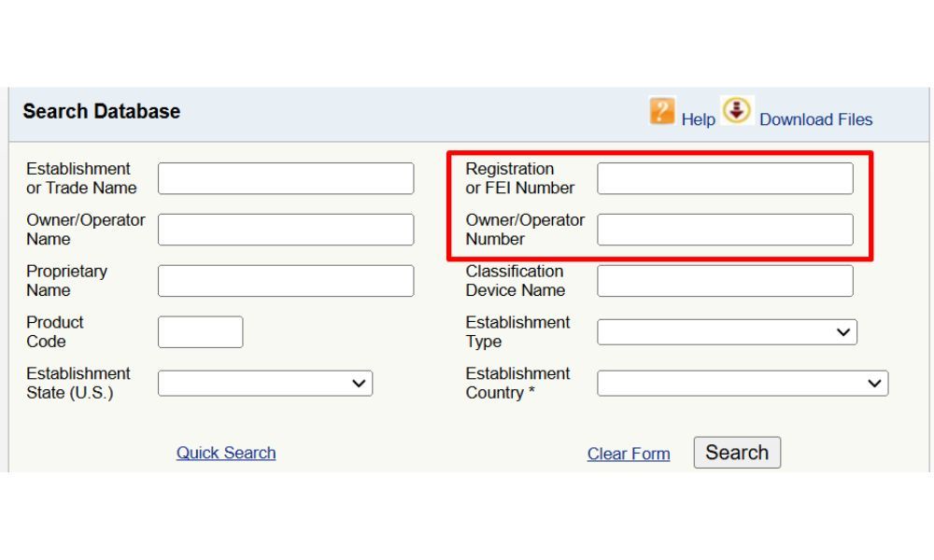Click the Download Files arrow icon
Image resolution: width=934 pixels, height=560 pixels.
pos(737,110)
